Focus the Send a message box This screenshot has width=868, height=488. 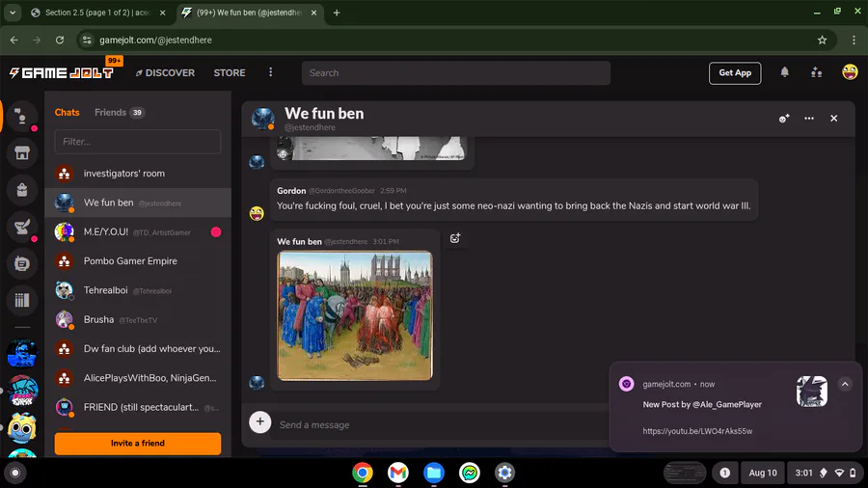(440, 425)
